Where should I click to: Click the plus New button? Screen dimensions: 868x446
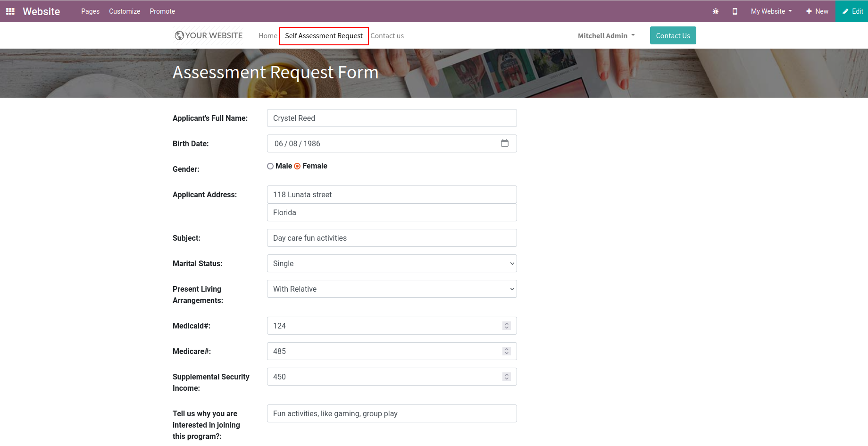(x=817, y=11)
